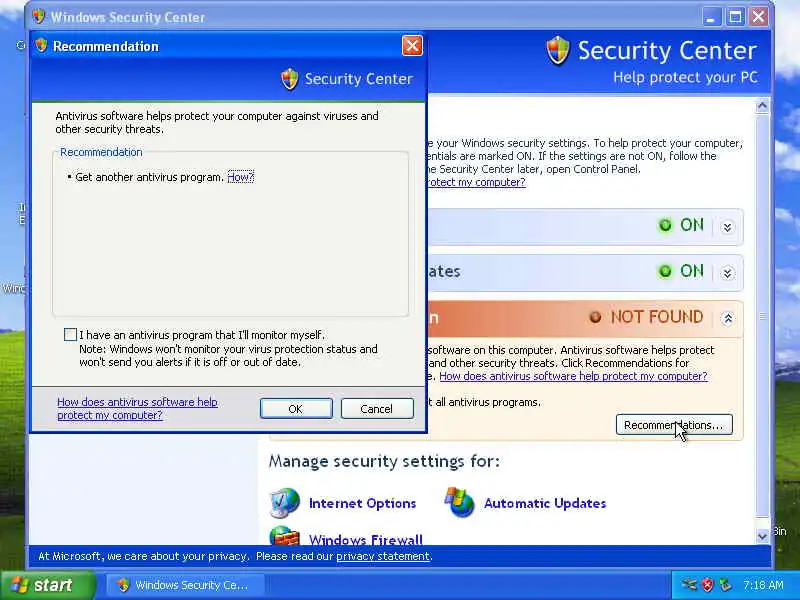This screenshot has width=800, height=600.
Task: Click the 7:18 AM clock in the tray
Action: pyautogui.click(x=764, y=585)
